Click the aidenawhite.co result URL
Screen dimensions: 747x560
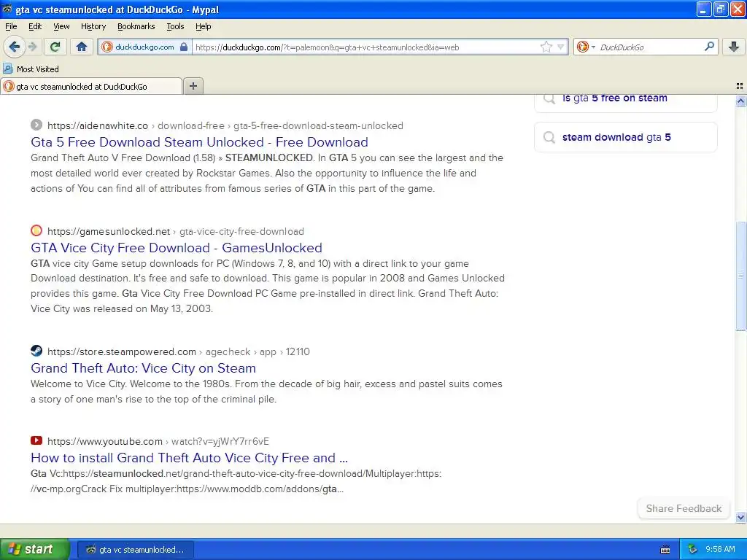pyautogui.click(x=225, y=125)
